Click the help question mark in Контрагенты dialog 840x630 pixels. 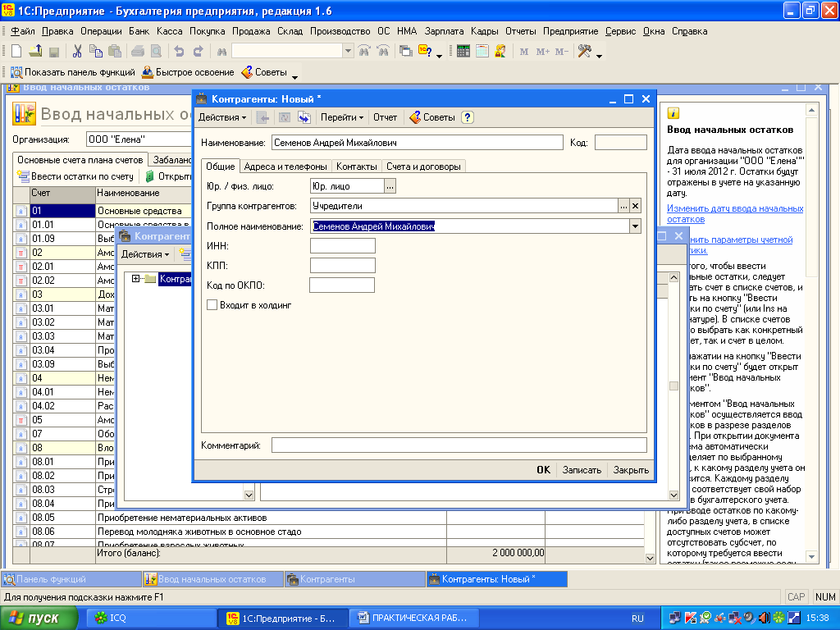click(x=467, y=117)
